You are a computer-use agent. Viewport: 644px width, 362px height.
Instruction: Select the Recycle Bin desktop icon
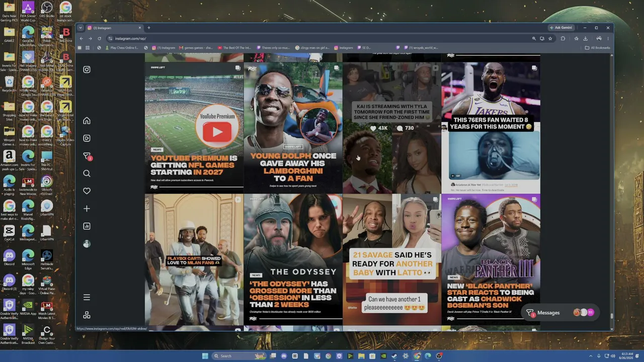tap(9, 84)
